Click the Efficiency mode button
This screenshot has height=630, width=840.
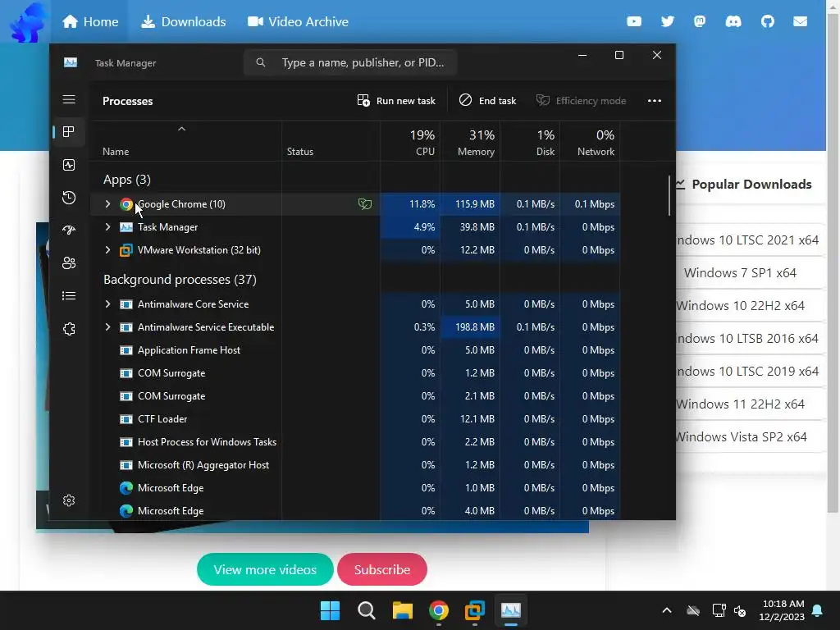[x=582, y=101]
